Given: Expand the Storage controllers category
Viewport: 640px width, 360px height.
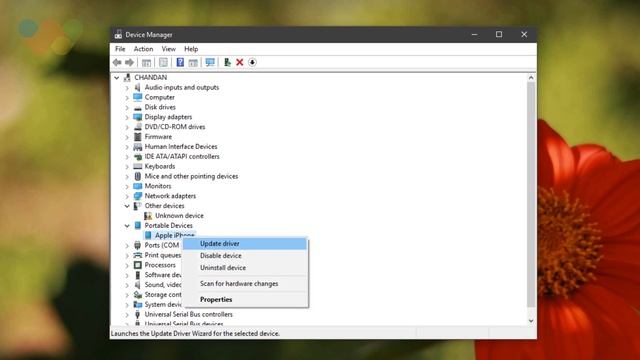Looking at the screenshot, I should pos(127,295).
